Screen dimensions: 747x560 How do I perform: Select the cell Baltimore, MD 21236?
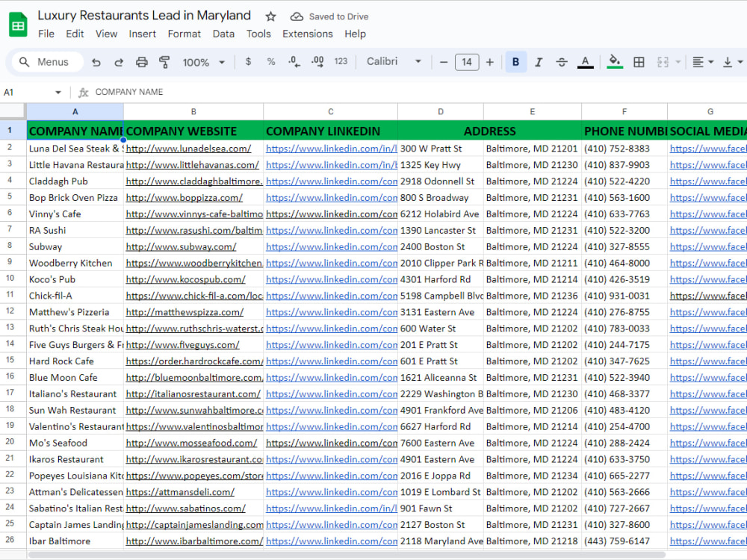point(532,296)
